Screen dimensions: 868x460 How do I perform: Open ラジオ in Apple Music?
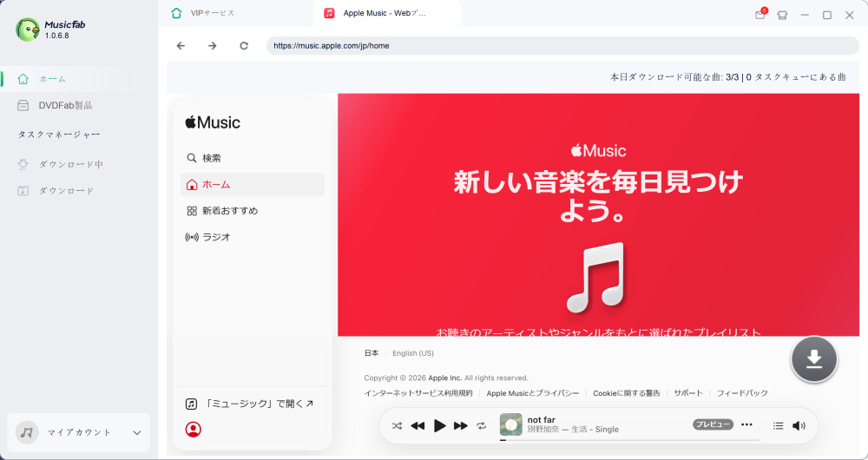point(253,237)
